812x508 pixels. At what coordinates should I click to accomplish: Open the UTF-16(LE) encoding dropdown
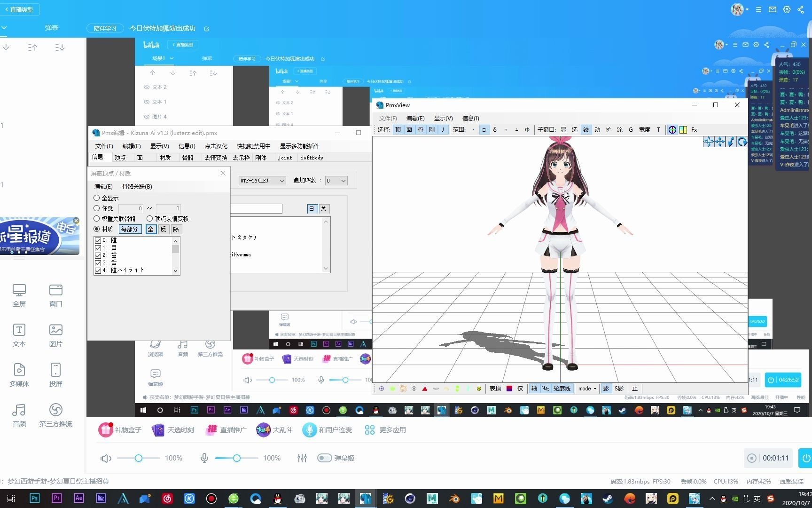point(262,181)
